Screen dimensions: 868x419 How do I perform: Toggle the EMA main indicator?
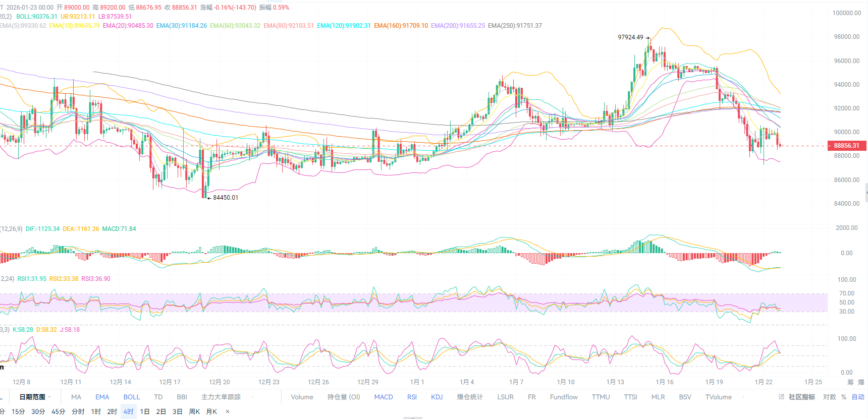102,397
